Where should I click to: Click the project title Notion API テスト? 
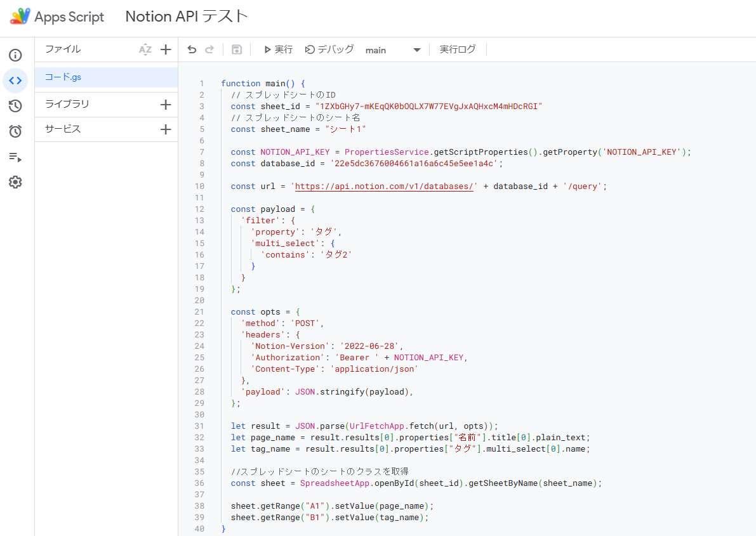[187, 16]
